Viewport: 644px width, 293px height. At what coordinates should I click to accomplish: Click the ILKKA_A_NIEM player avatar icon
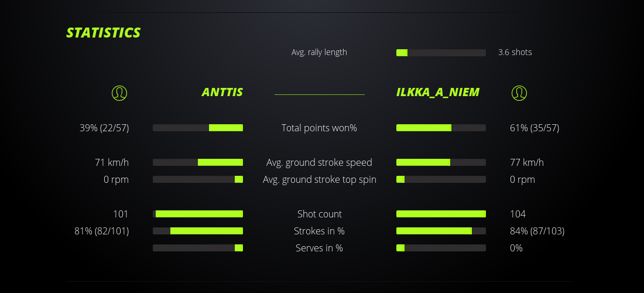pos(519,93)
